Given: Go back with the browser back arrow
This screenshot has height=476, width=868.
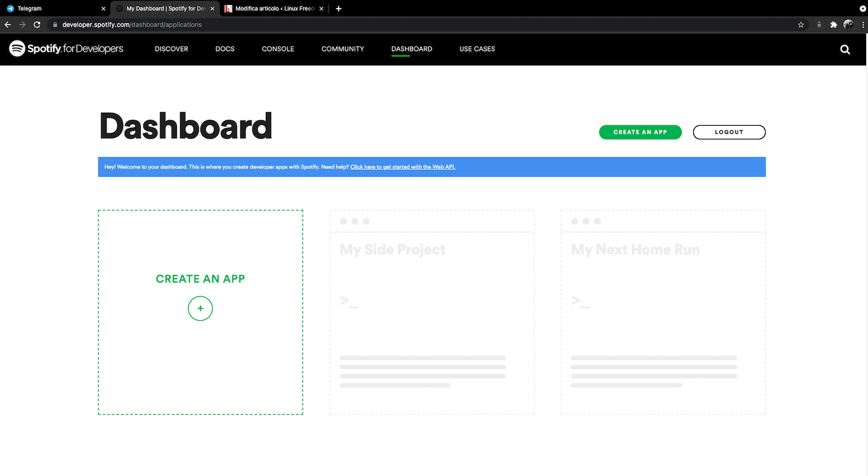Looking at the screenshot, I should [8, 25].
